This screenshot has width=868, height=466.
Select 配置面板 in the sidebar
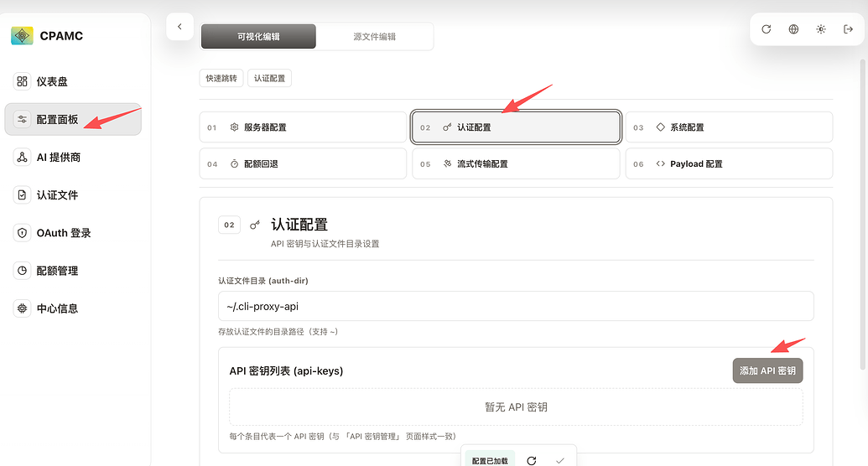[73, 119]
